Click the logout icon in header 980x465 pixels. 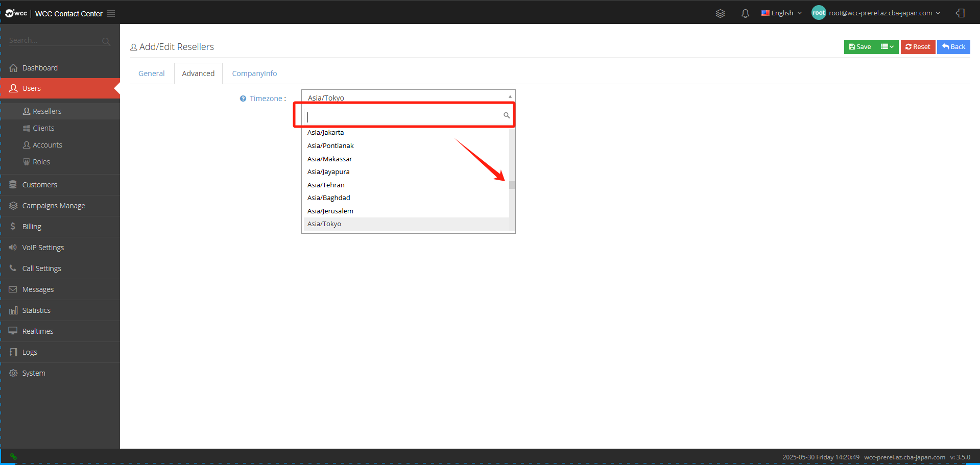click(960, 13)
